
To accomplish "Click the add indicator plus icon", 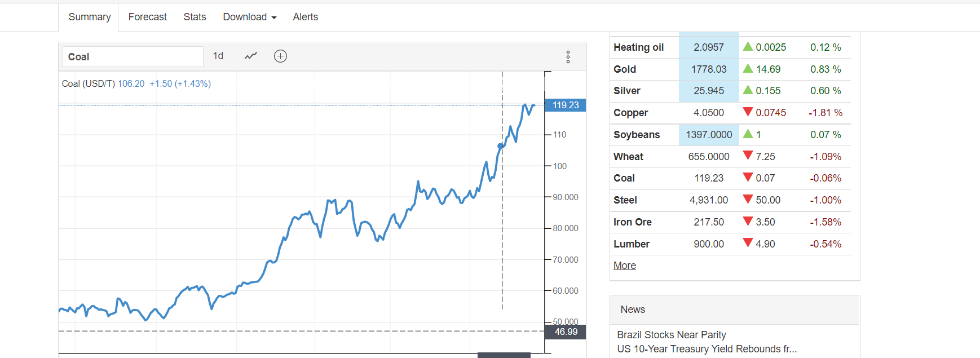I will (x=280, y=56).
